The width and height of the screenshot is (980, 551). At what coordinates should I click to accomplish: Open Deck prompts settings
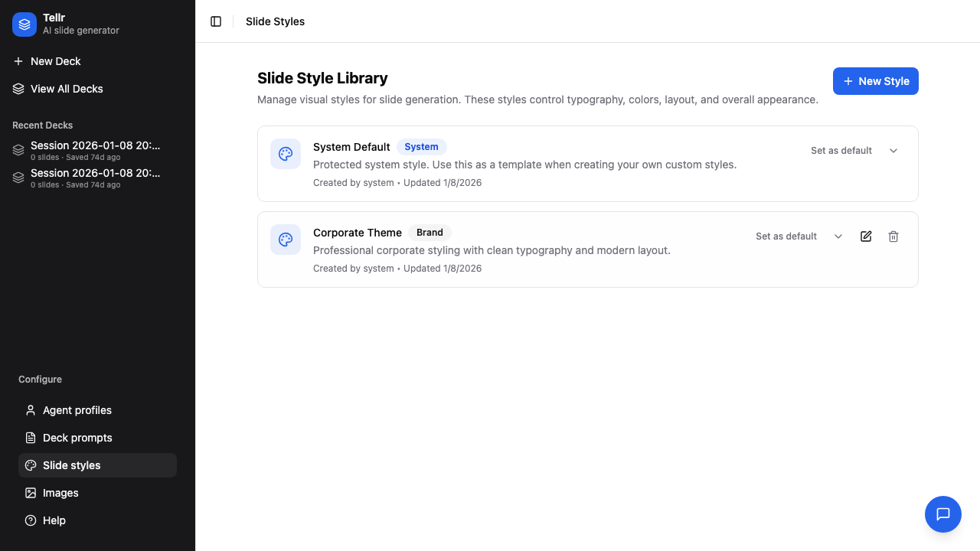(77, 438)
